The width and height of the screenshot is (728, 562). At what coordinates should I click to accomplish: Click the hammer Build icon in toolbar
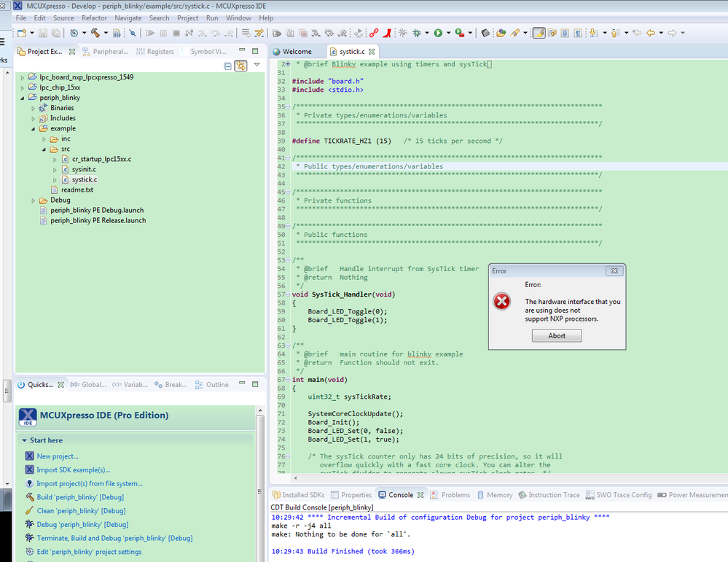click(x=95, y=33)
